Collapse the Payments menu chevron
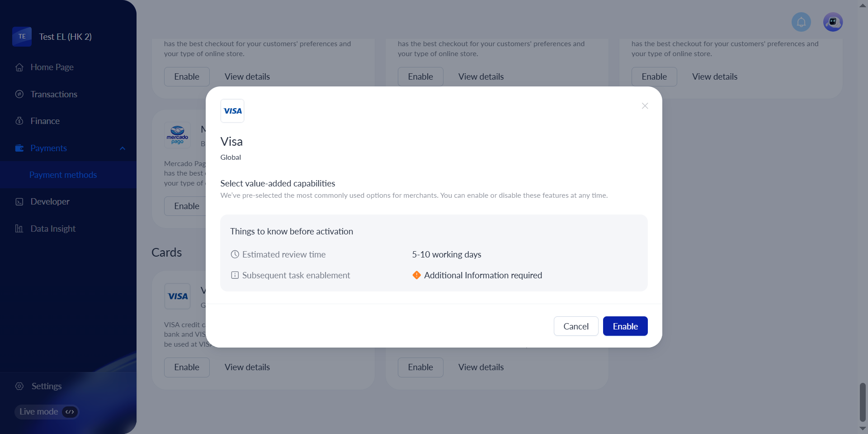868x434 pixels. [x=123, y=148]
